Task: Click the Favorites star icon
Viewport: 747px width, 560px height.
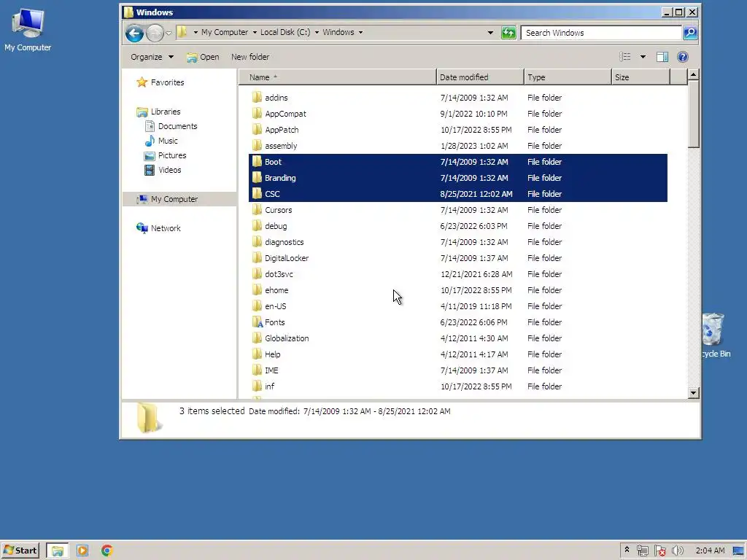Action: click(142, 82)
